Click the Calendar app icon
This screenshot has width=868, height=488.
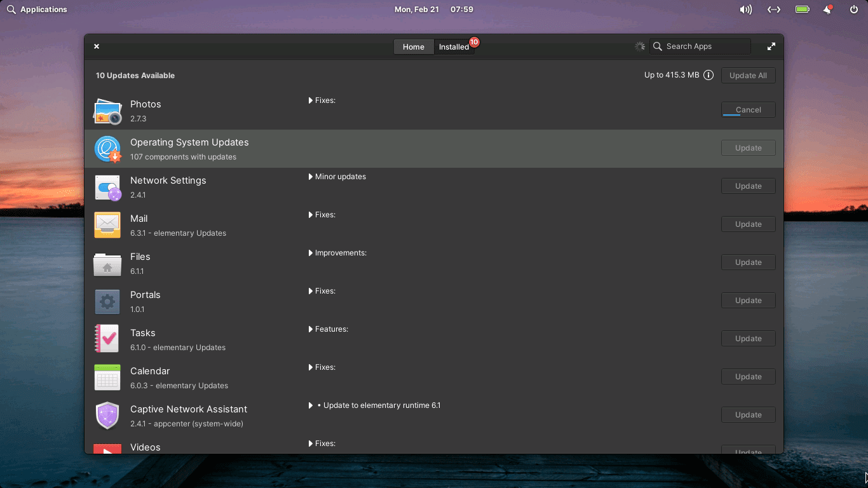coord(107,377)
